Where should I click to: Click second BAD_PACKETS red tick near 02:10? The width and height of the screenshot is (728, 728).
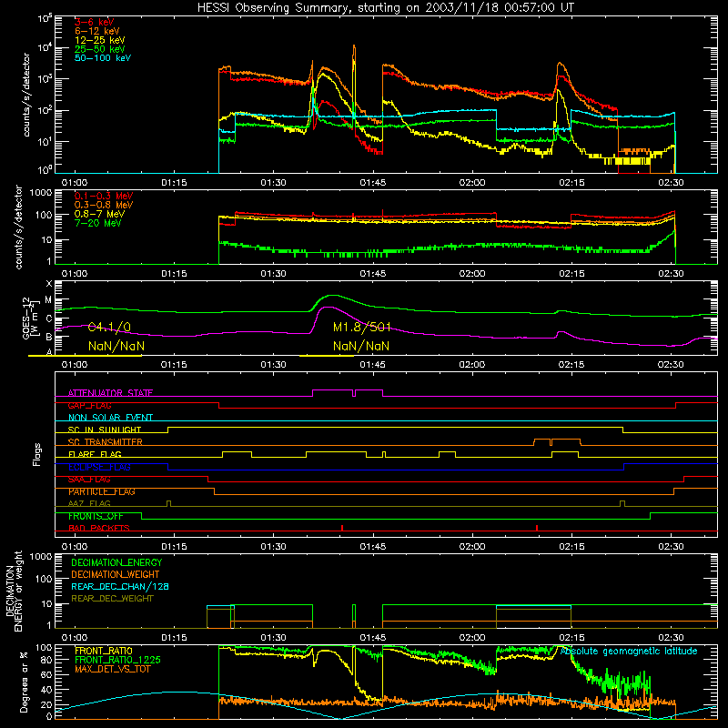537,528
